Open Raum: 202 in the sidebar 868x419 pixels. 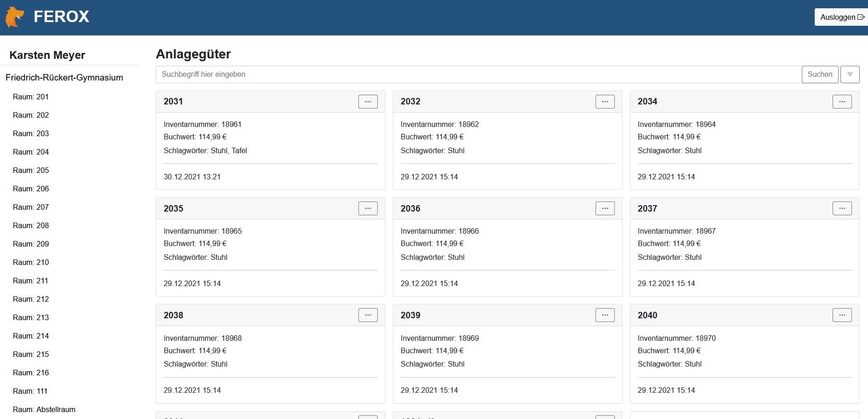point(31,115)
